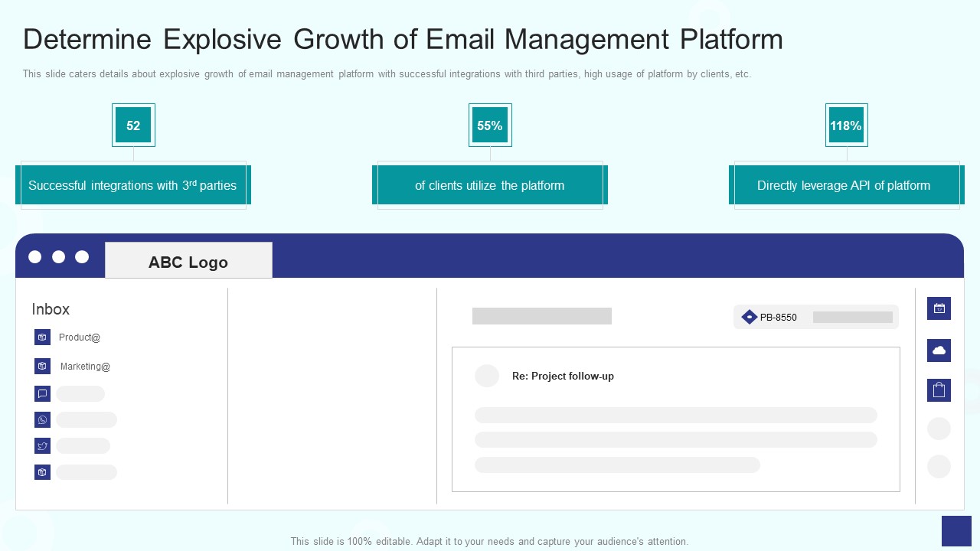The image size is (980, 551).
Task: Select of clients utilize the platform banner
Action: (490, 185)
